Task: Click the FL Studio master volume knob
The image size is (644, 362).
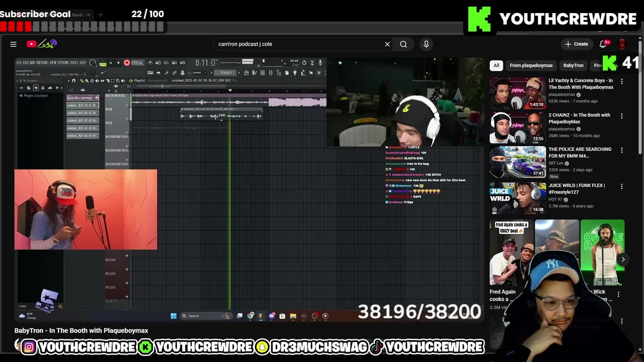Action: (x=92, y=63)
